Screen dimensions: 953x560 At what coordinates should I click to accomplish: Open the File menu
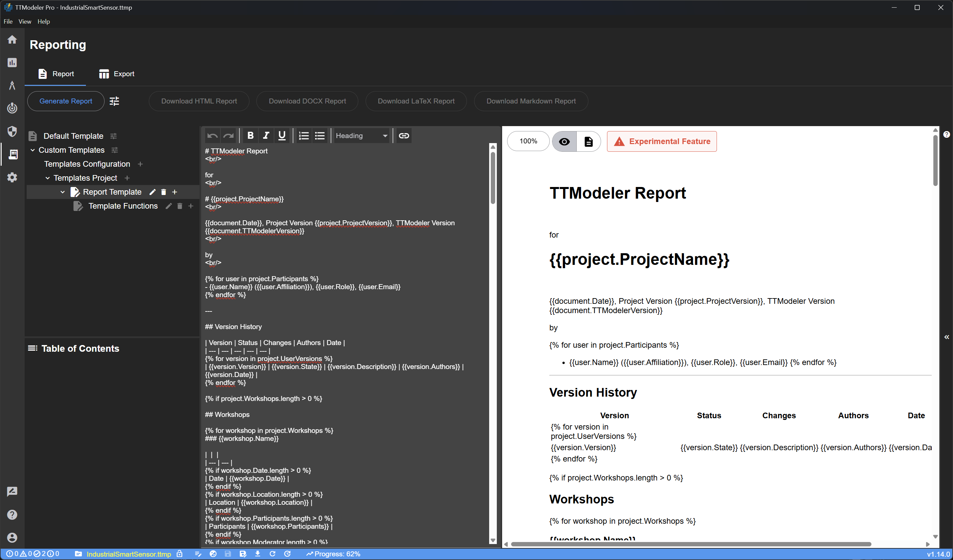[8, 22]
